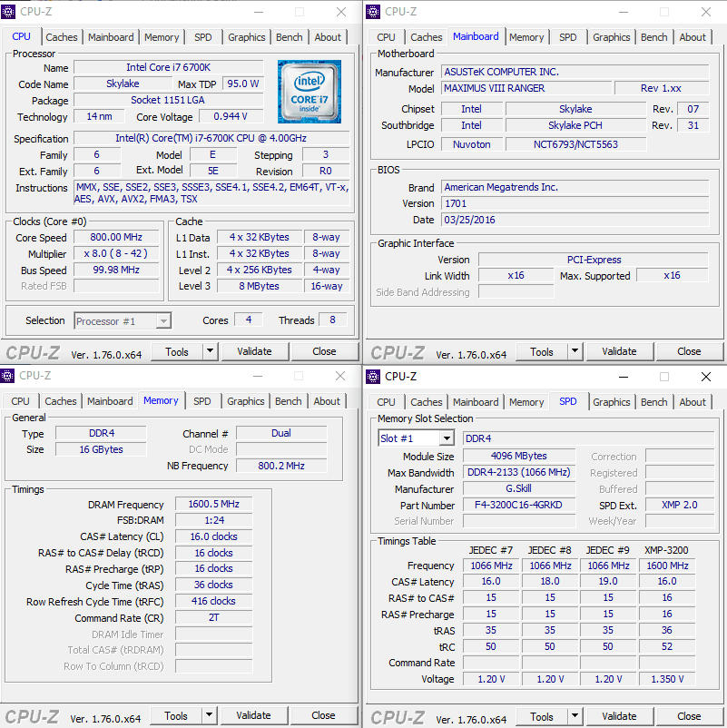
Task: Expand Tools arrow in the CPU window
Action: [210, 351]
